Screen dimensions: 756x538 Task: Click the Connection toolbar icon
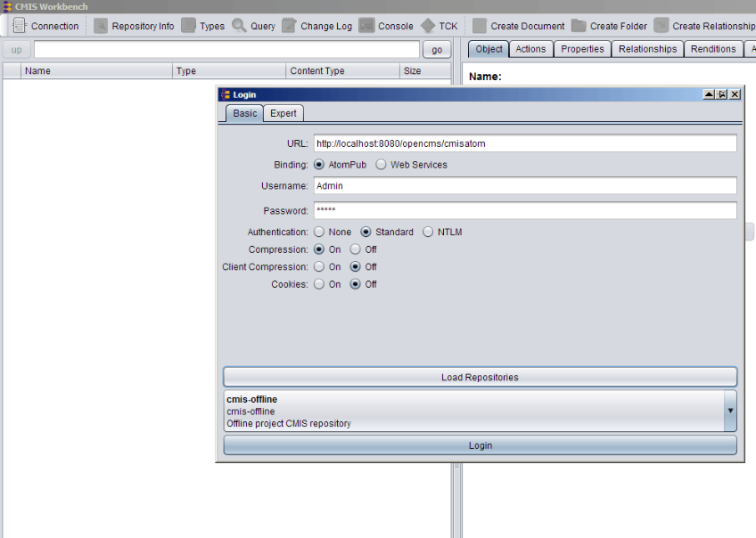(21, 26)
